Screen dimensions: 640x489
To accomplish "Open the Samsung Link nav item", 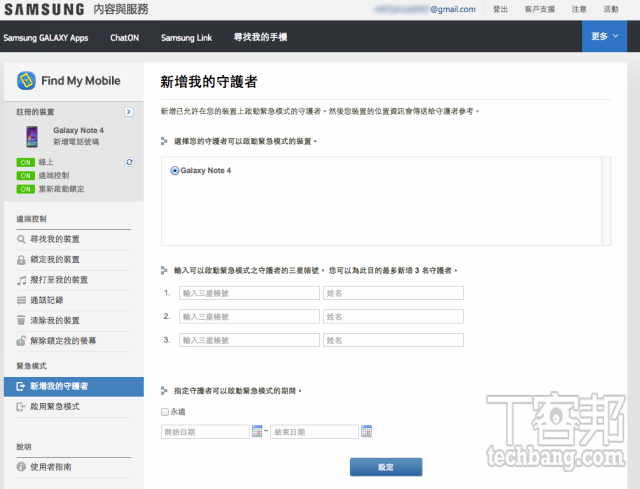I will click(x=186, y=38).
